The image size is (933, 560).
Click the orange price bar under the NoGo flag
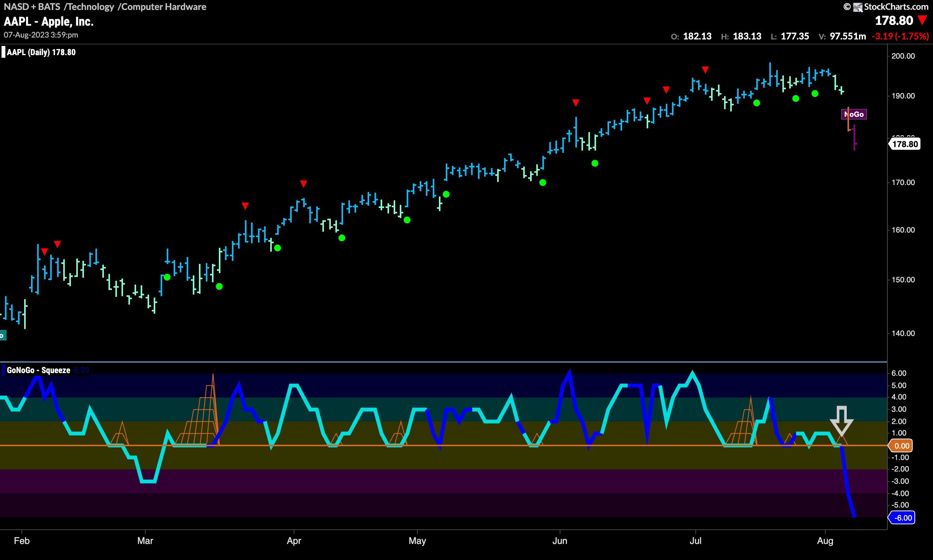point(848,120)
